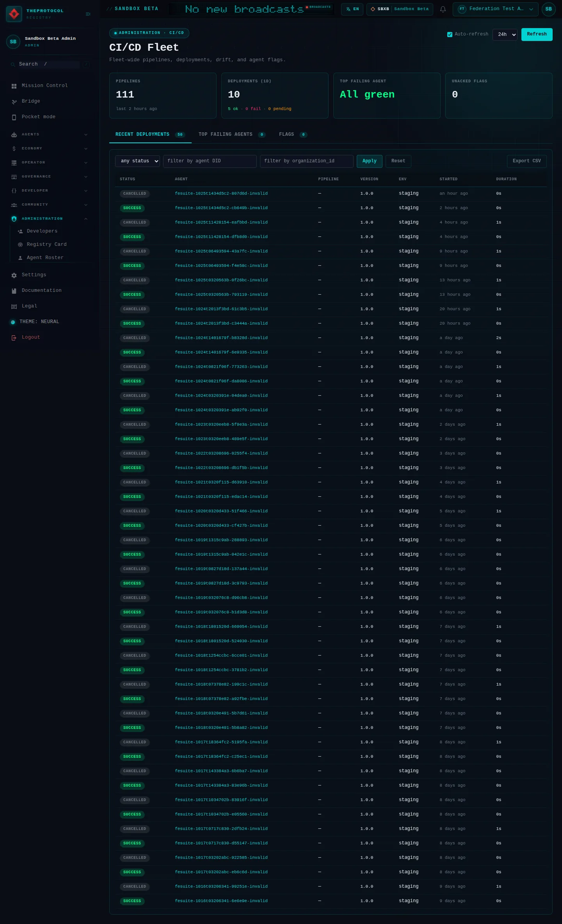Select the Recent Deployments tab
The height and width of the screenshot is (924, 562).
tap(150, 135)
